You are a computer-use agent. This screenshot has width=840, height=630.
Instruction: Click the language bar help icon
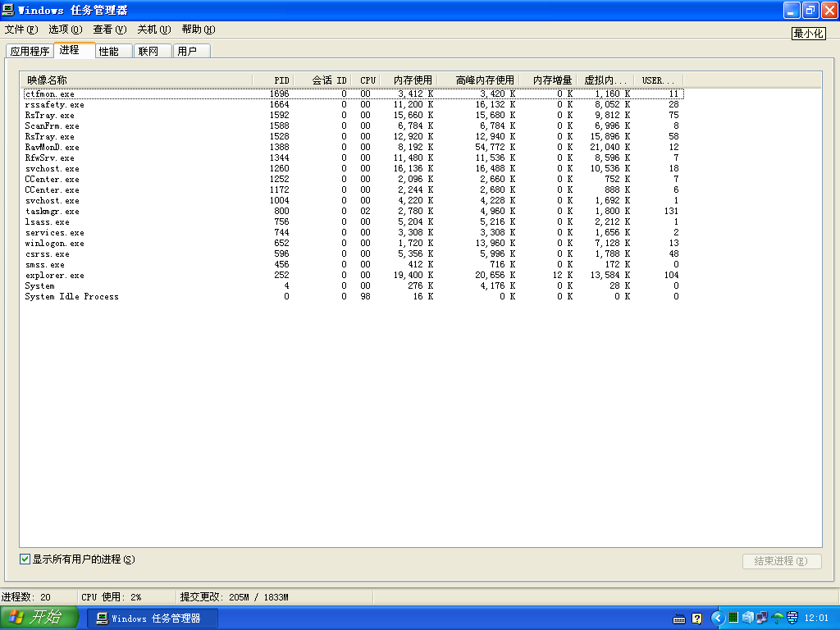pyautogui.click(x=696, y=619)
